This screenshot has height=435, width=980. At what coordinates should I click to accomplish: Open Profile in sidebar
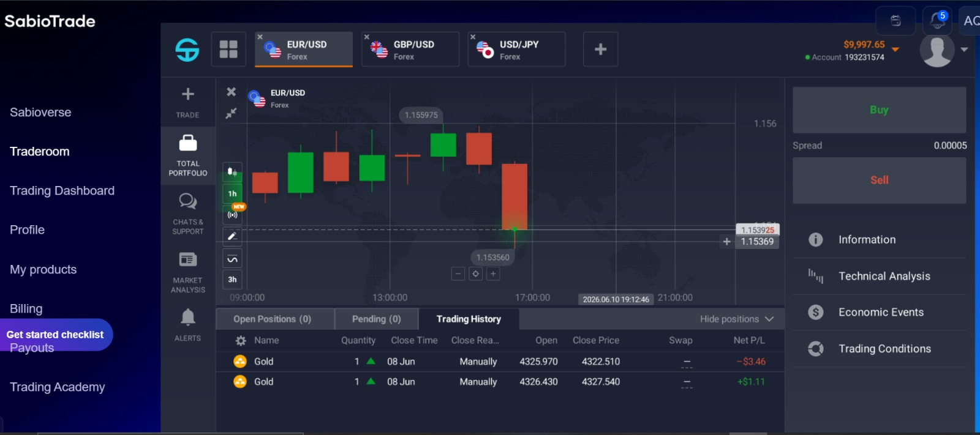27,230
